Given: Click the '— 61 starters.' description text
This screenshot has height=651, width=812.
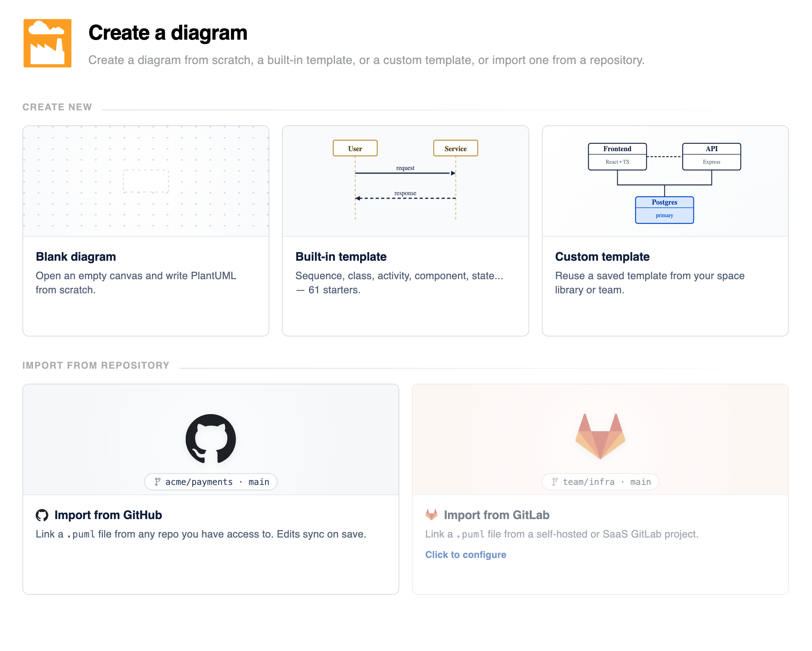Looking at the screenshot, I should pos(328,290).
